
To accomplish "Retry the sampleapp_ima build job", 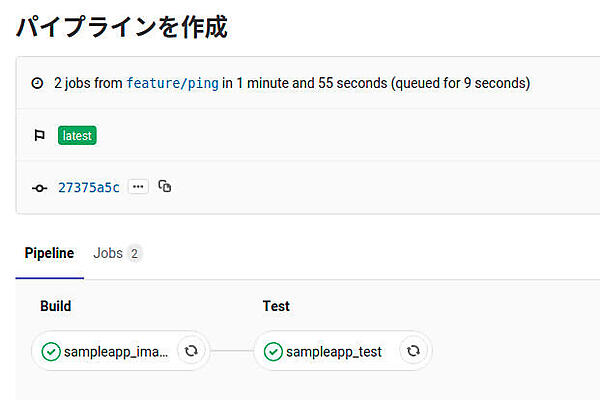I will point(191,351).
